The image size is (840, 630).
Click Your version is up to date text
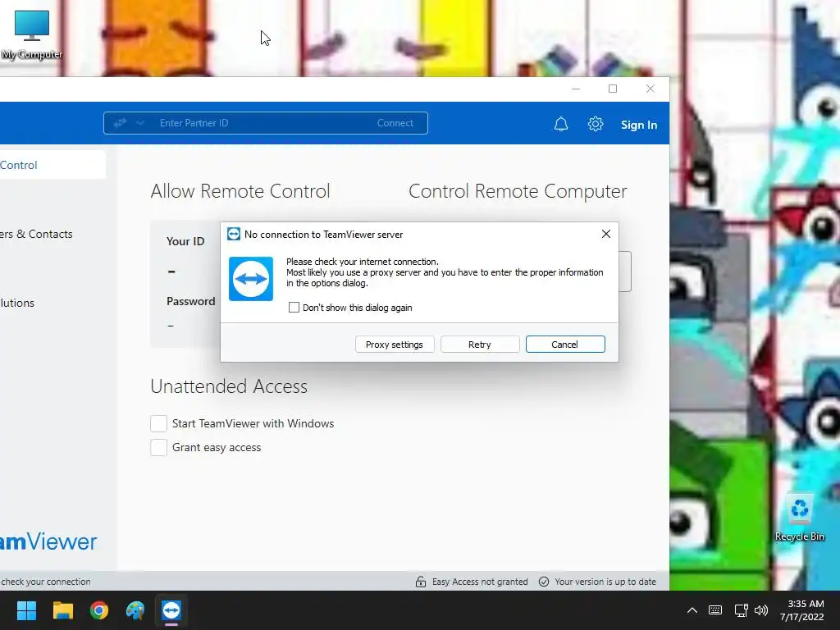coord(605,582)
